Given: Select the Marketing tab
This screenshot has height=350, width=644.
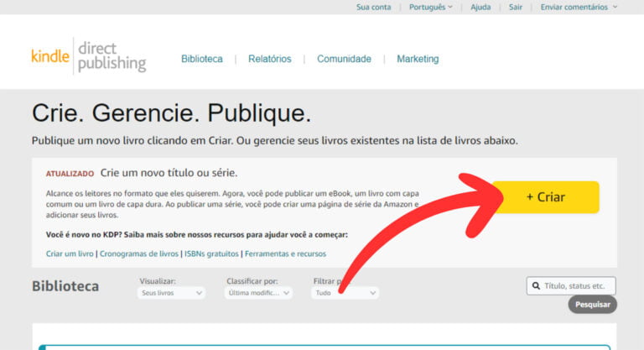Looking at the screenshot, I should (418, 59).
